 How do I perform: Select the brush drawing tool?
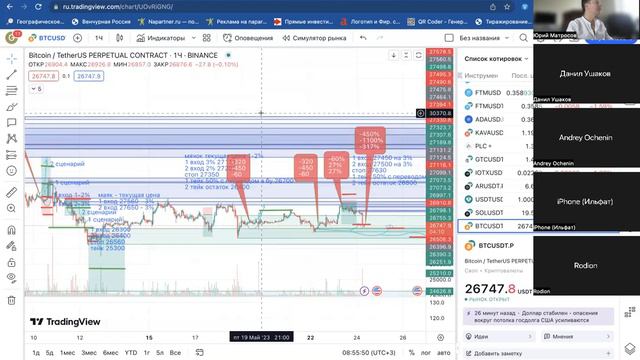point(11,107)
